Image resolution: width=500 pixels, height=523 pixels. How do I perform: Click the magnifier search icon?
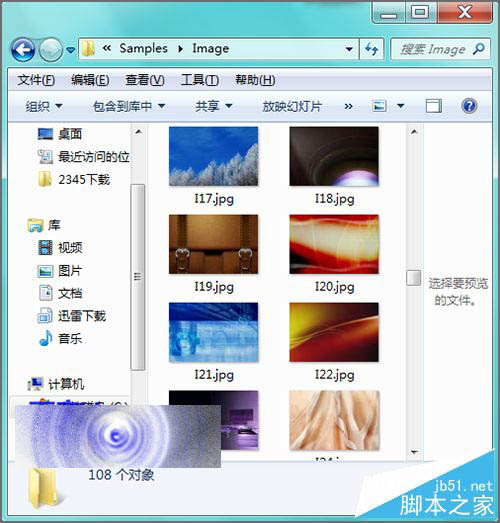(479, 49)
